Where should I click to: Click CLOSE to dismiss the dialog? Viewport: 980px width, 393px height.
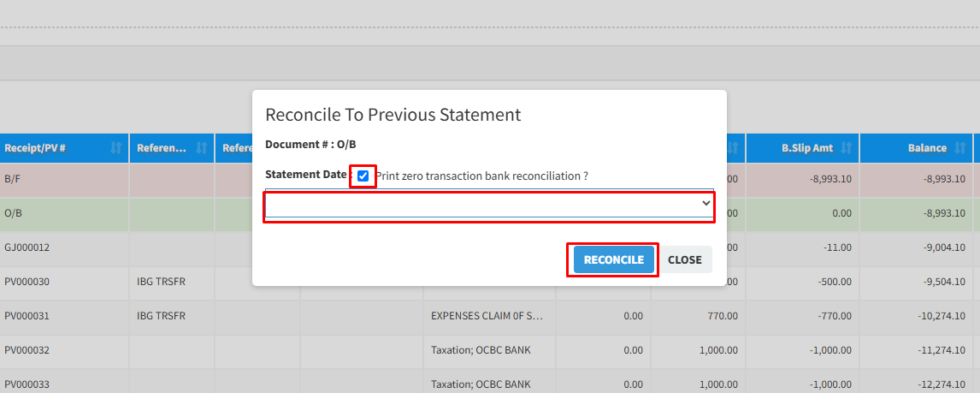(684, 260)
